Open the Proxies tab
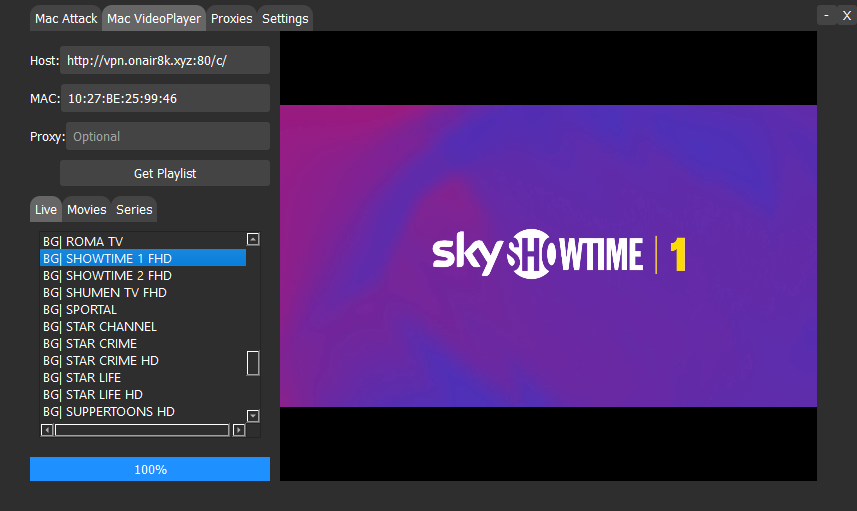The image size is (857, 511). 231,19
